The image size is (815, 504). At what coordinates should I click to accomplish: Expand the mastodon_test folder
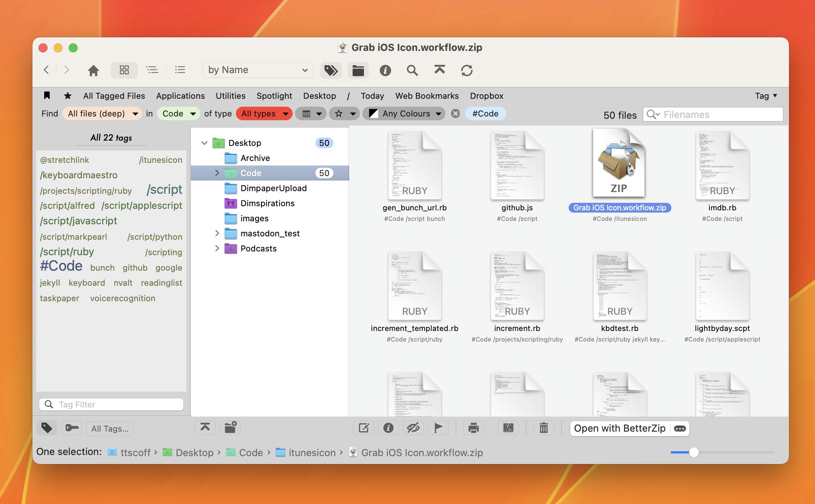217,233
